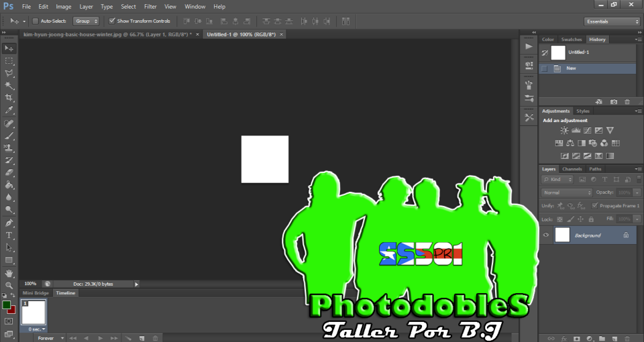
Task: Select the Horizontal Type tool
Action: 9,235
